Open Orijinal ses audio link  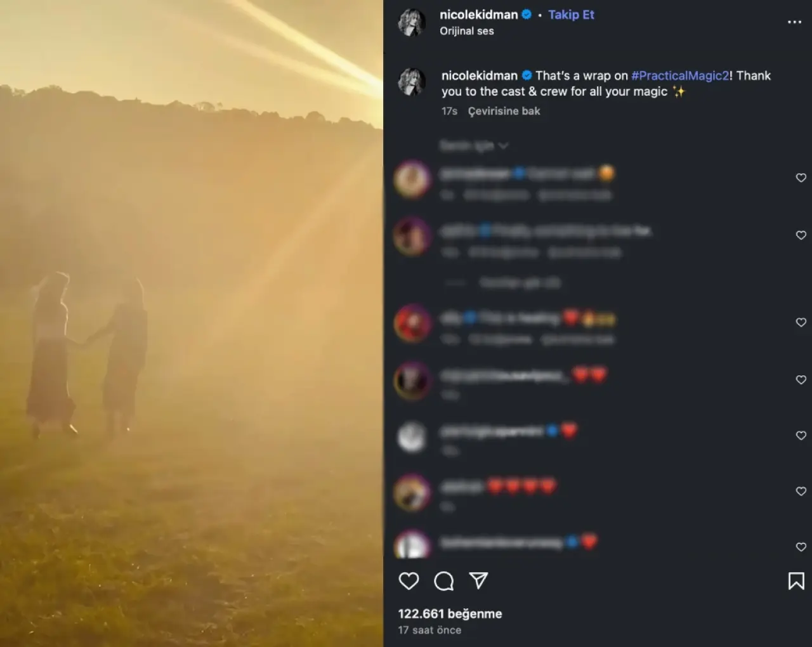[x=467, y=31]
